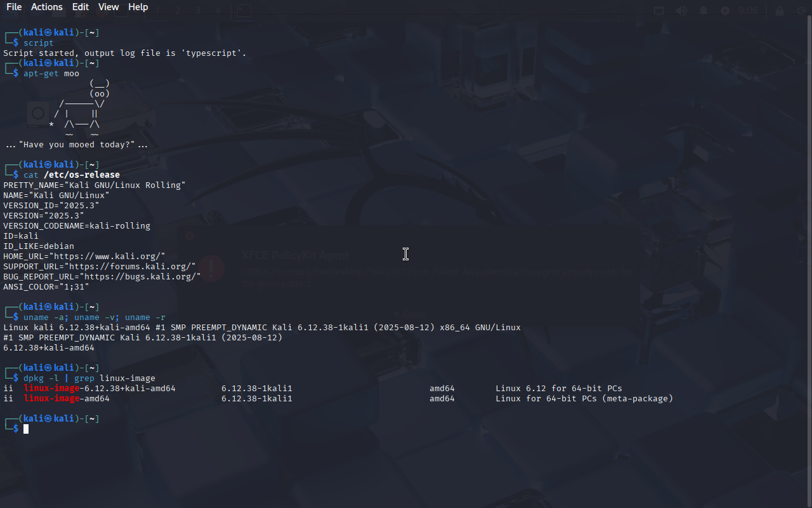Click the red linux-image text in the 6.12.38+kali-amd64 row
812x508 pixels.
click(x=51, y=389)
